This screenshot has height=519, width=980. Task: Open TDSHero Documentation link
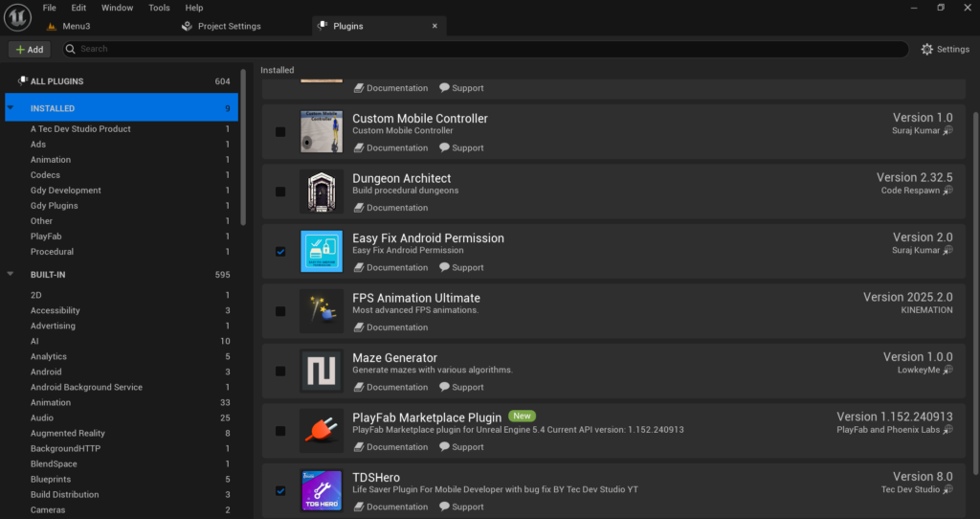pos(390,507)
